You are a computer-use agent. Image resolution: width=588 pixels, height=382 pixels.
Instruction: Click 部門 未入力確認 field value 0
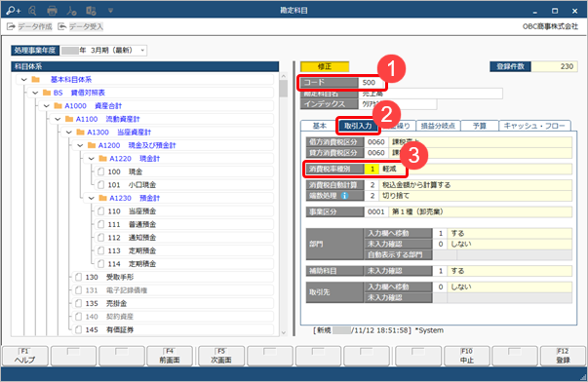point(440,244)
